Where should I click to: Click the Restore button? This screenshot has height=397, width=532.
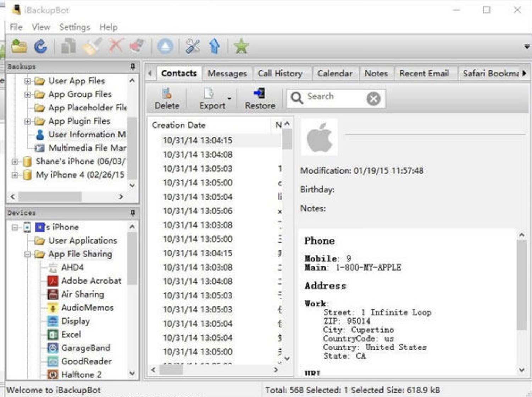[260, 99]
